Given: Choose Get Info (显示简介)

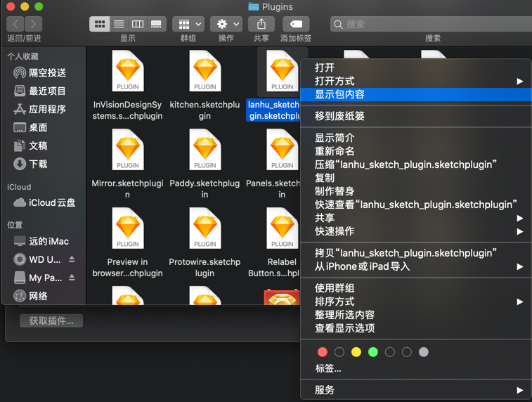Looking at the screenshot, I should tap(416, 138).
